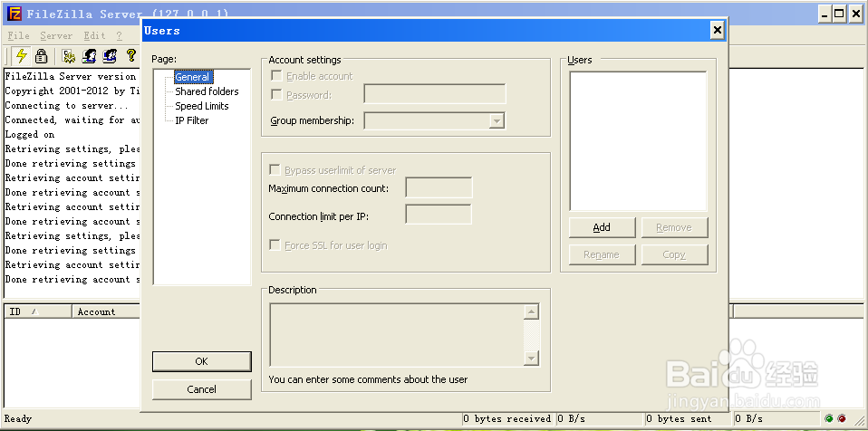This screenshot has width=868, height=431.
Task: Click the Description scrollbar down arrow
Action: click(x=532, y=359)
